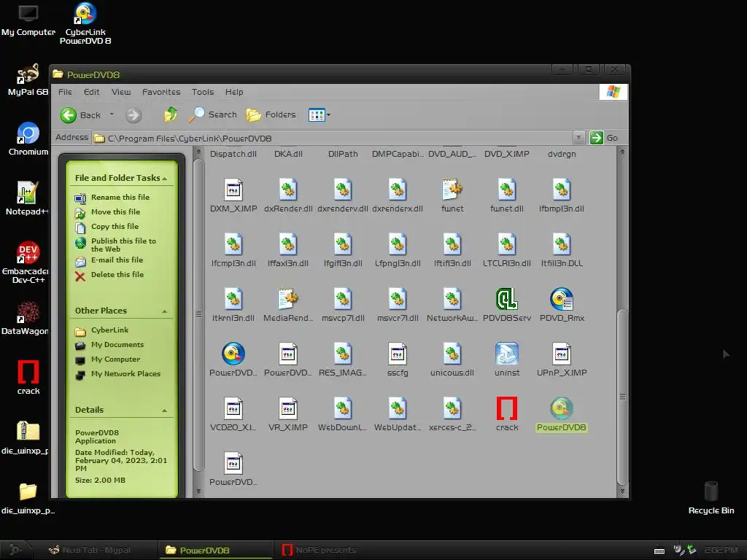Open the Help menu
Viewport: 747px width, 560px height.
click(x=234, y=92)
